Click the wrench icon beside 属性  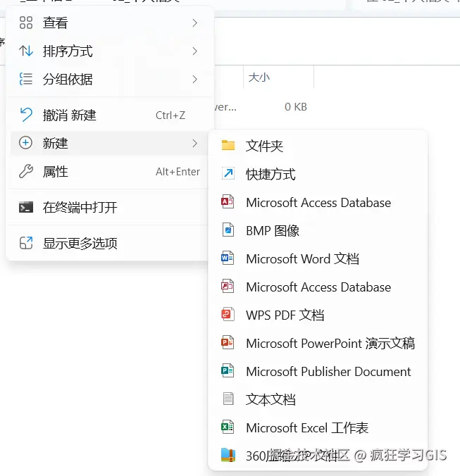tap(26, 172)
